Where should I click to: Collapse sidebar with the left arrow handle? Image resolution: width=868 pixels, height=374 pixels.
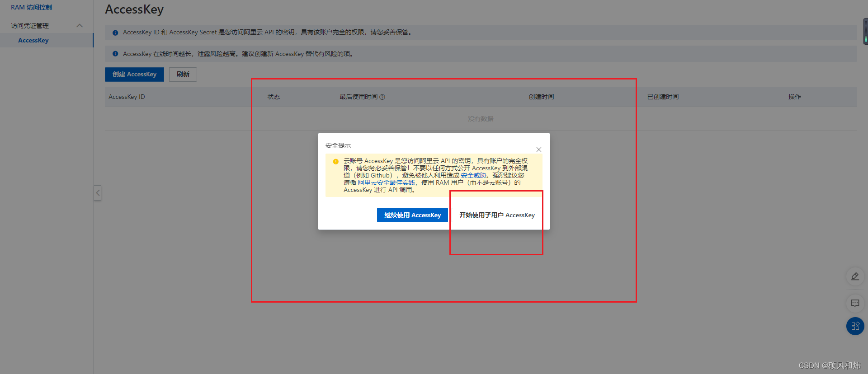tap(97, 193)
